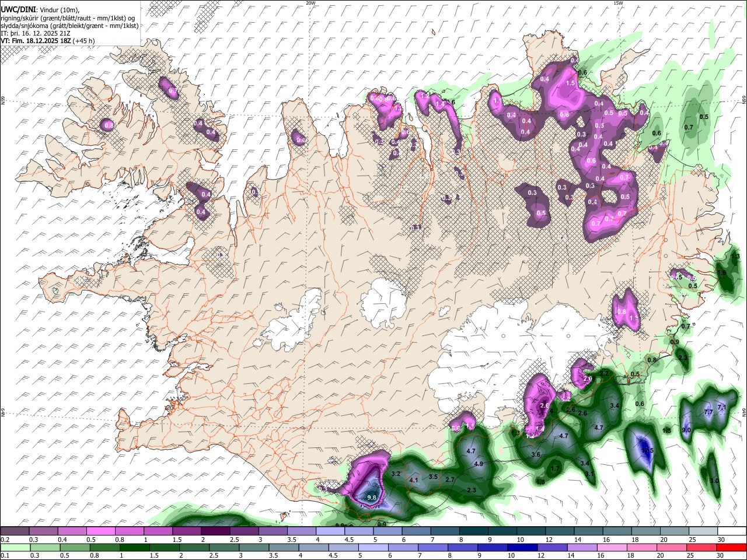Click the 20W longitude label
The image size is (747, 560).
click(x=310, y=3)
